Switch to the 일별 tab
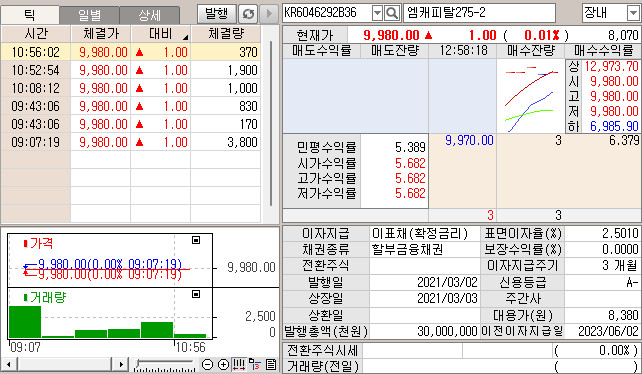This screenshot has height=374, width=642. tap(90, 15)
